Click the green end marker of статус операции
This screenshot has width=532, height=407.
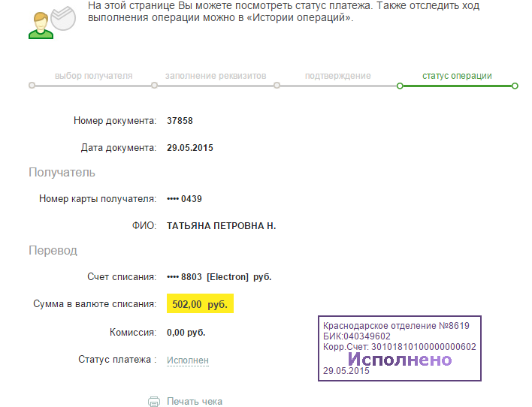pyautogui.click(x=515, y=86)
